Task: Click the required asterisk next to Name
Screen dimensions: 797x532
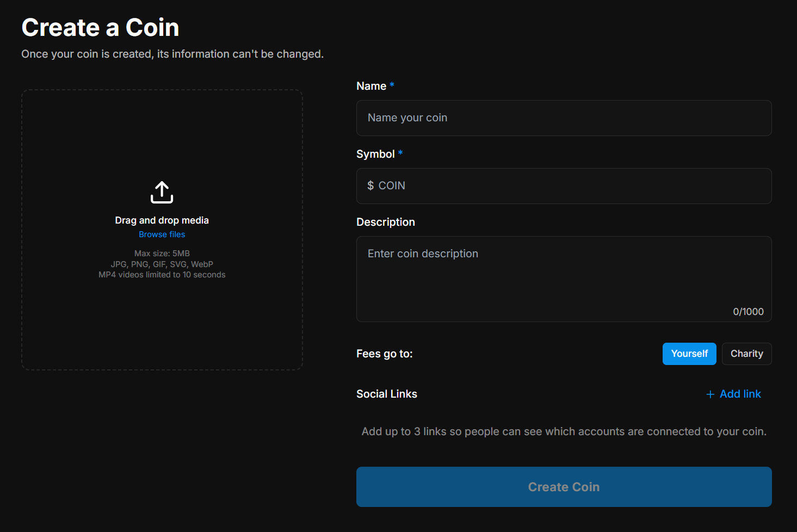Action: point(391,85)
